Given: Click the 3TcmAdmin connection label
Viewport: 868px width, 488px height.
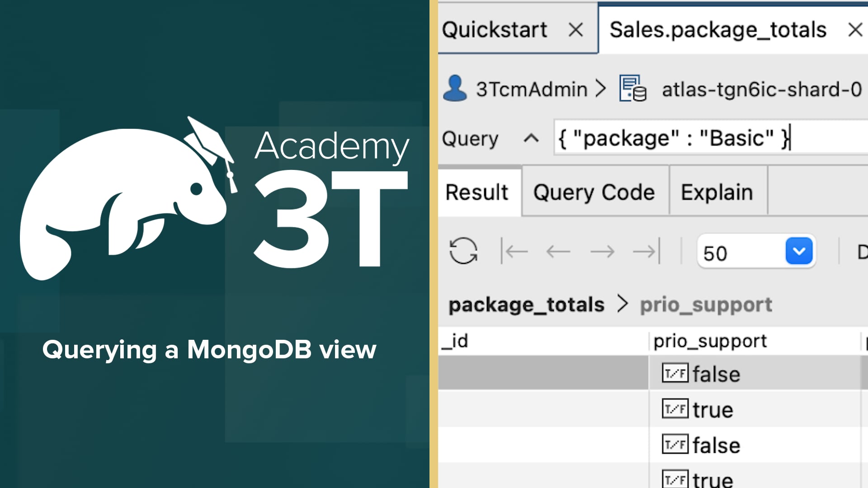Looking at the screenshot, I should [x=532, y=89].
